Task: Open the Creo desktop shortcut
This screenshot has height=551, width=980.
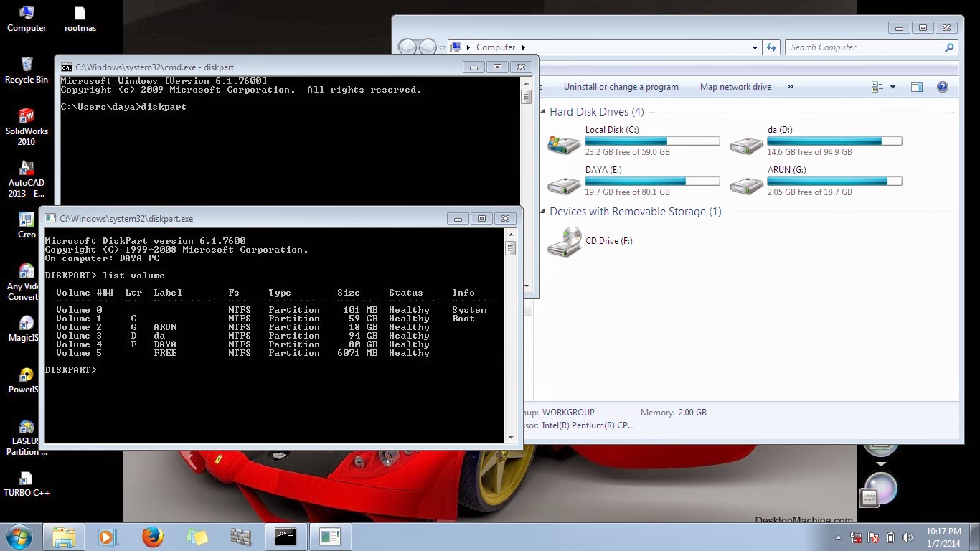Action: [x=27, y=225]
